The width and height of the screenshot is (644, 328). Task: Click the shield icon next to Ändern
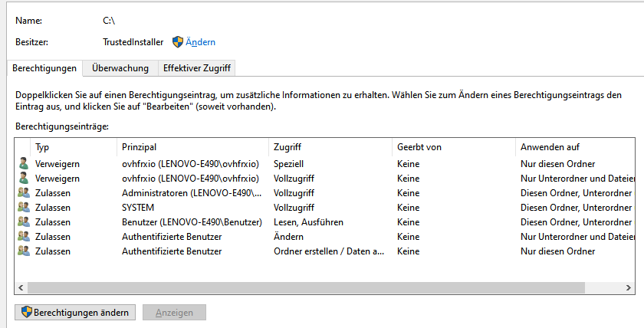tap(178, 42)
